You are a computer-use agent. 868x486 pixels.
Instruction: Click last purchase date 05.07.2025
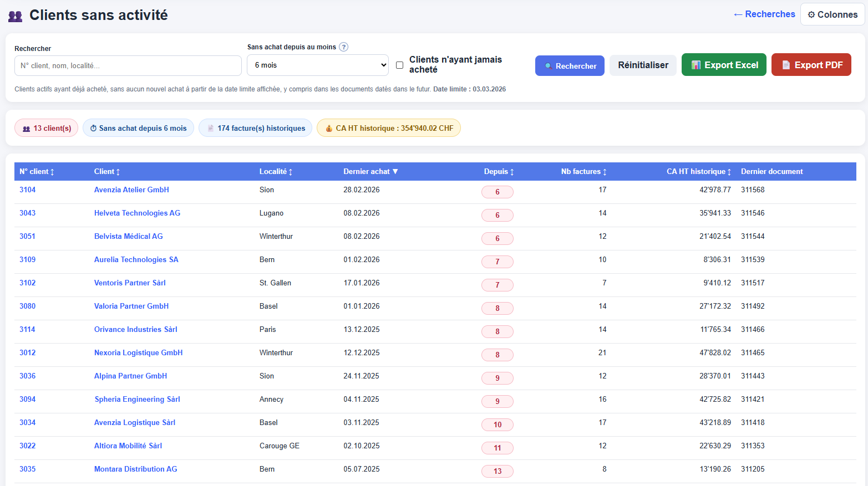coord(362,469)
